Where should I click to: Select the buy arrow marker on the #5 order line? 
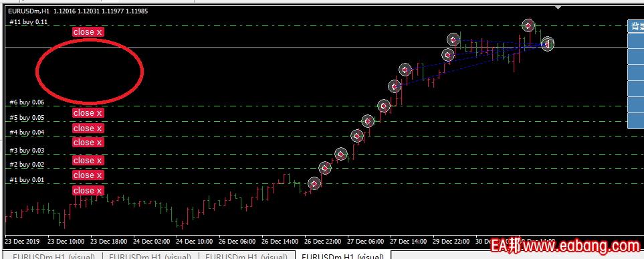coord(368,121)
